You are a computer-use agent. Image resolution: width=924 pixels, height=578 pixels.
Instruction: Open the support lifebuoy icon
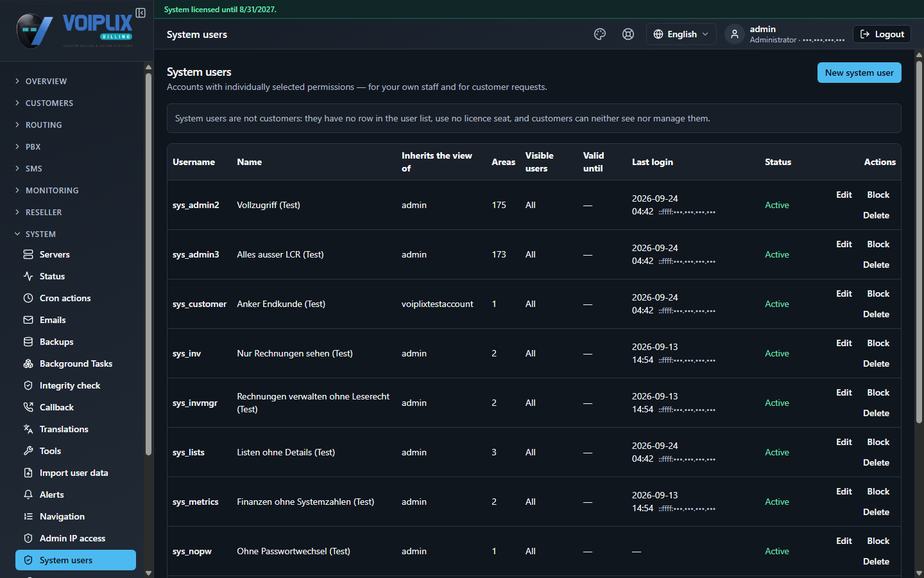coord(628,34)
